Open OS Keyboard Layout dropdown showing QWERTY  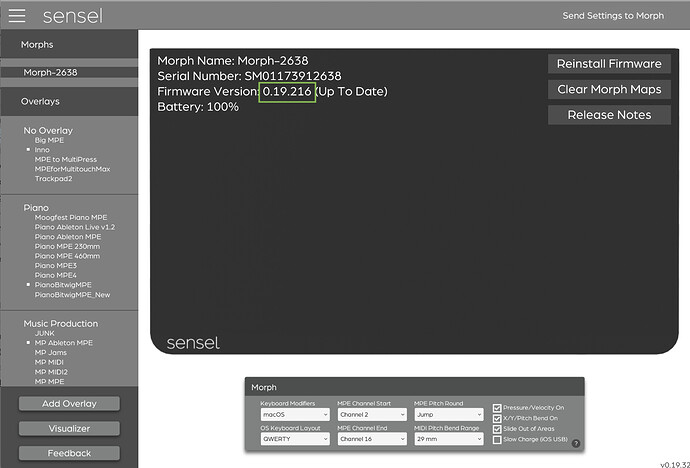295,439
